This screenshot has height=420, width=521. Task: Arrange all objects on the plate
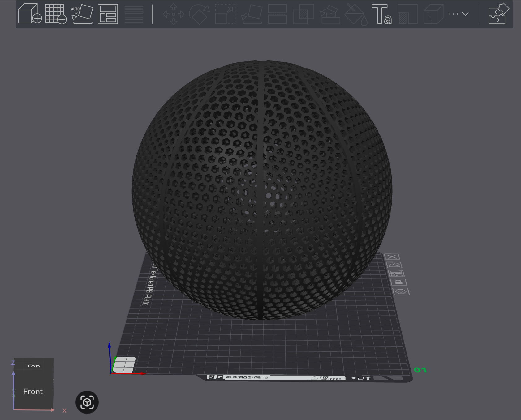(x=108, y=14)
